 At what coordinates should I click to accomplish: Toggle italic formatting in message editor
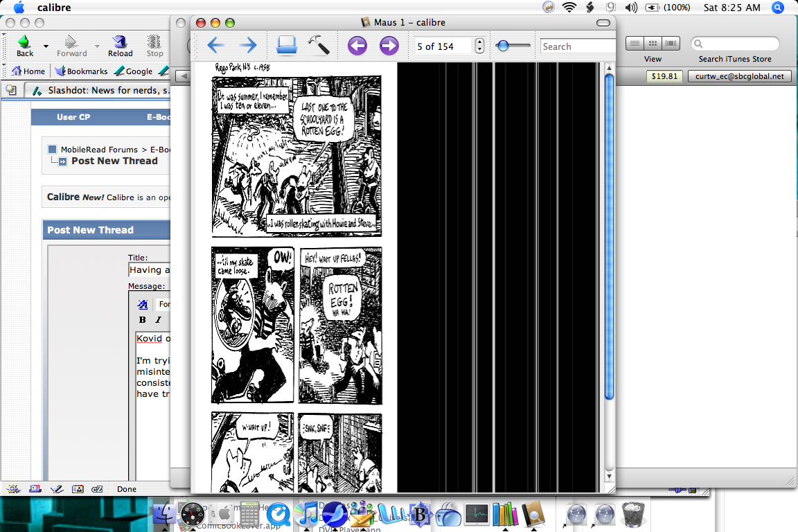(158, 320)
